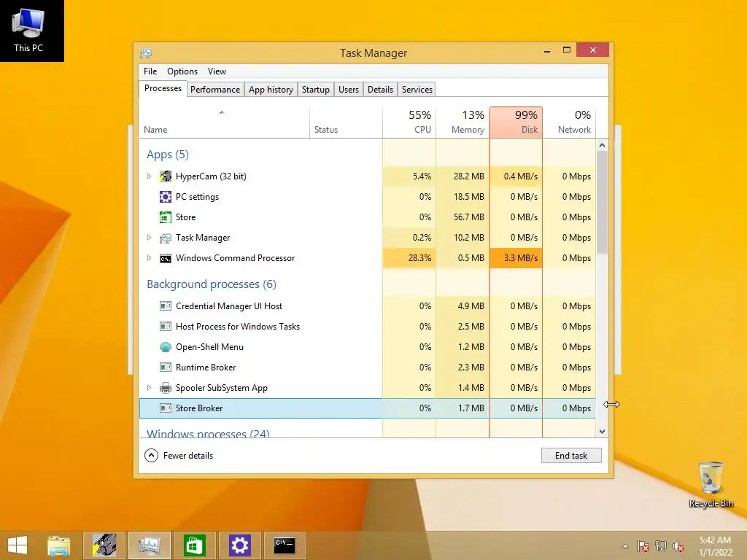Select the Store Broker row name
Image resolution: width=747 pixels, height=560 pixels.
coord(199,408)
